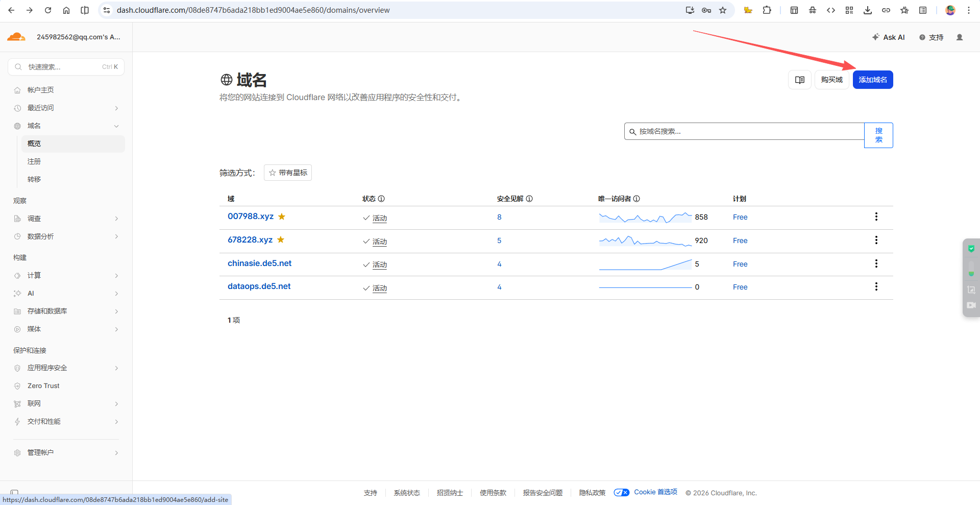Open the chinasie.de5.net domain link

(259, 263)
